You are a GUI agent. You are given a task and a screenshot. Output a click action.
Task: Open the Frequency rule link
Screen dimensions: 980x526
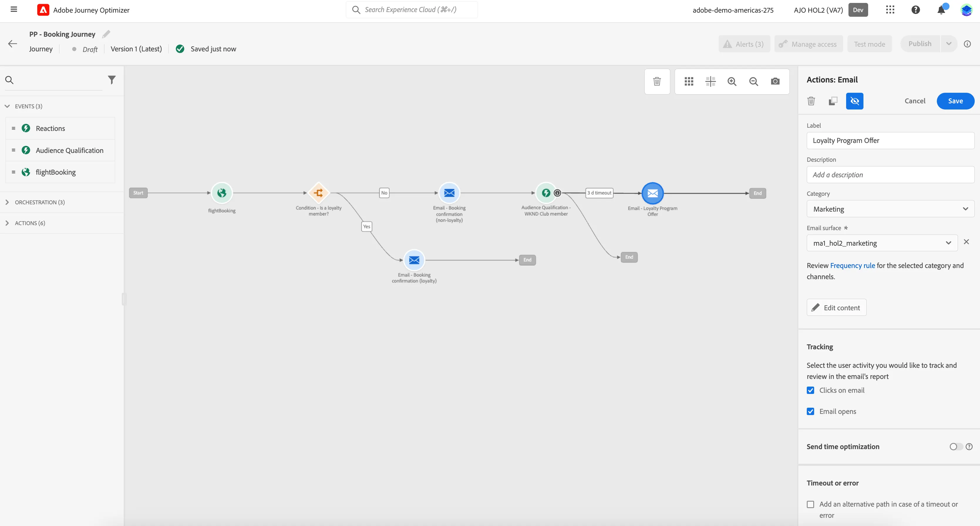[x=852, y=265]
